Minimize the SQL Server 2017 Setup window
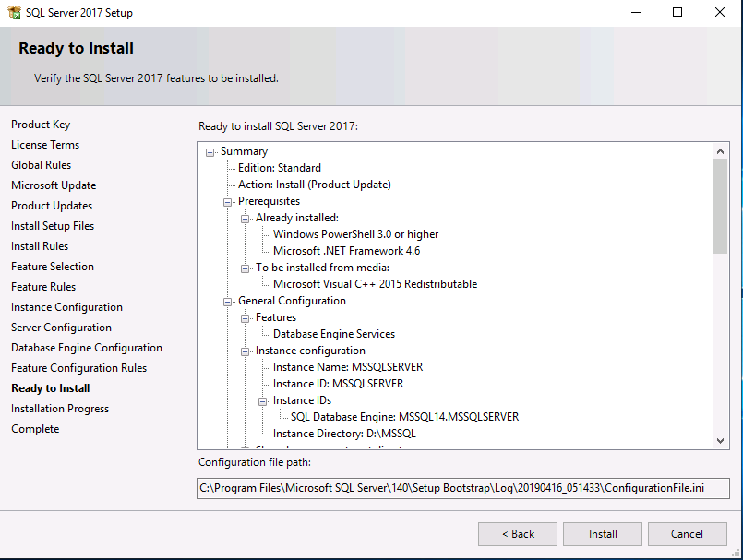743x560 pixels. 636,12
